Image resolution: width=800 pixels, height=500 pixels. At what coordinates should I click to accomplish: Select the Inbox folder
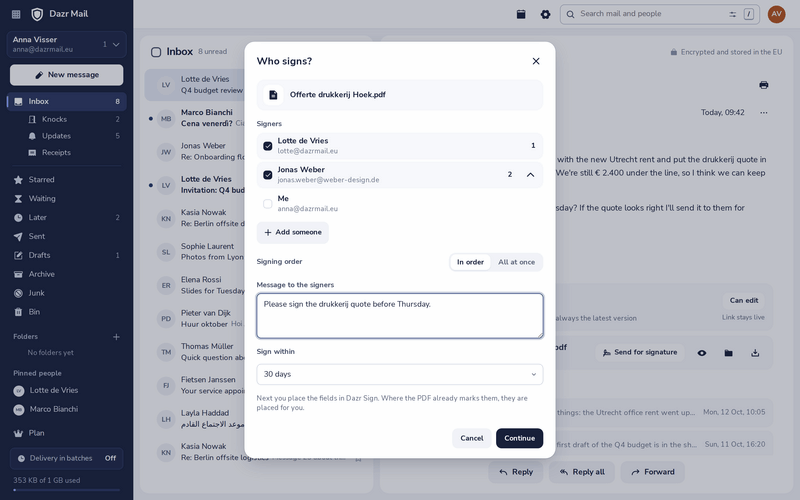pyautogui.click(x=66, y=102)
